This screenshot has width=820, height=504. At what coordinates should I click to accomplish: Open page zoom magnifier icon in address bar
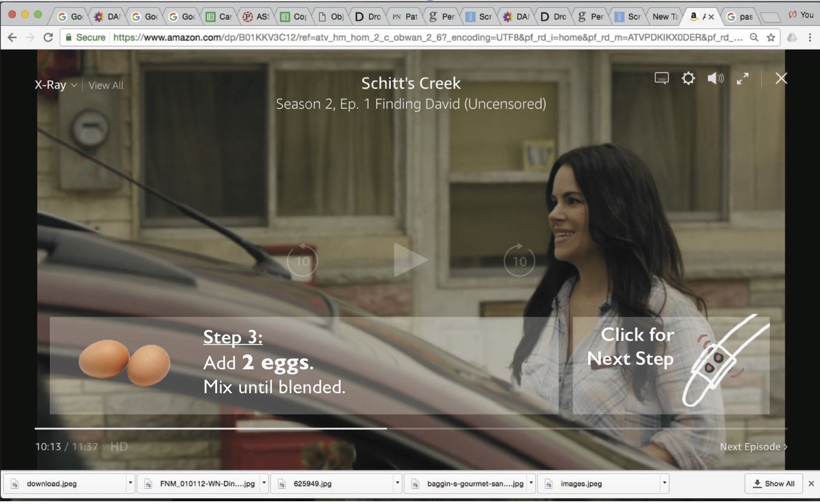pyautogui.click(x=754, y=37)
